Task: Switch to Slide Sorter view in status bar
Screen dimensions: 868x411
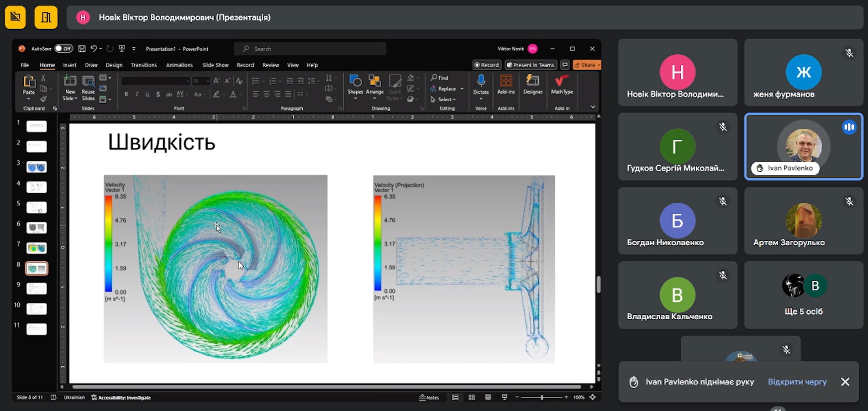Action: pyautogui.click(x=472, y=397)
